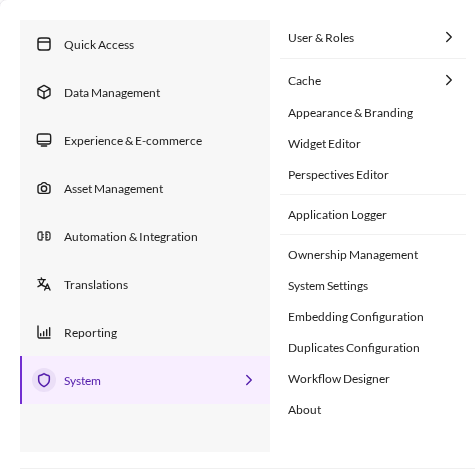
Task: Open the Perspectives Editor
Action: (x=373, y=175)
